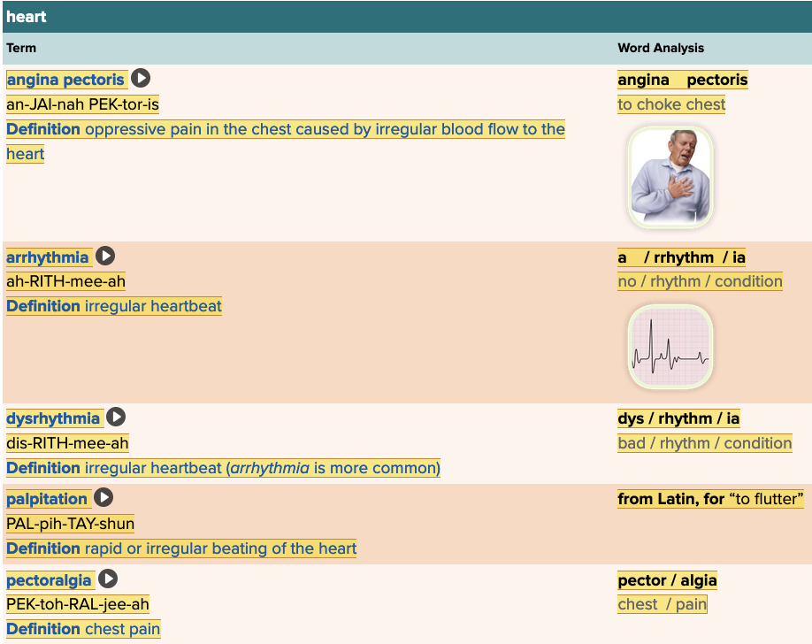Play pectoralgia pronunciation sound

[108, 579]
